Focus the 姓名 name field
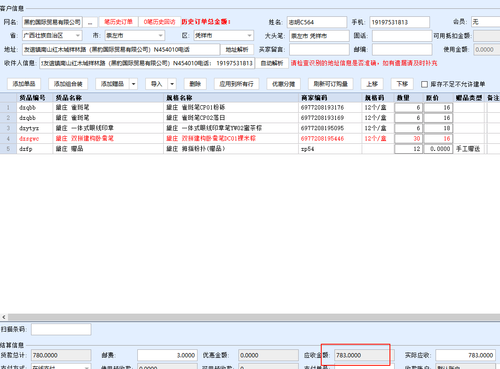 tap(317, 22)
